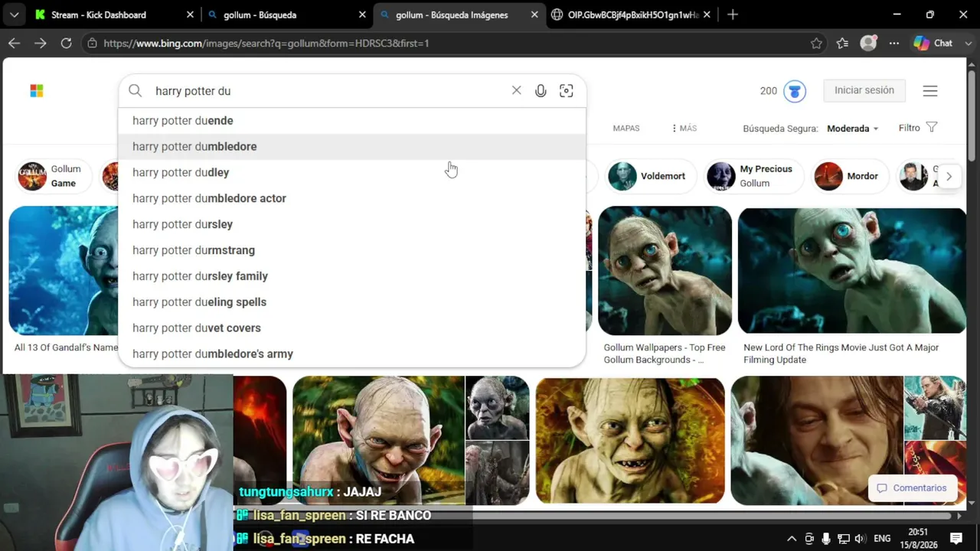Reload the current Bing page
Screen dimensions: 980x551
pos(67,44)
